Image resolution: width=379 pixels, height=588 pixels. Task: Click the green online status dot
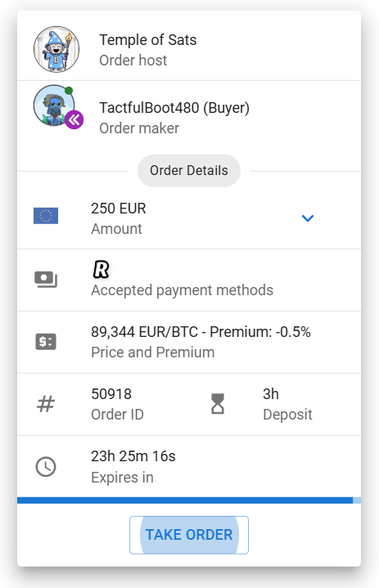pos(69,91)
